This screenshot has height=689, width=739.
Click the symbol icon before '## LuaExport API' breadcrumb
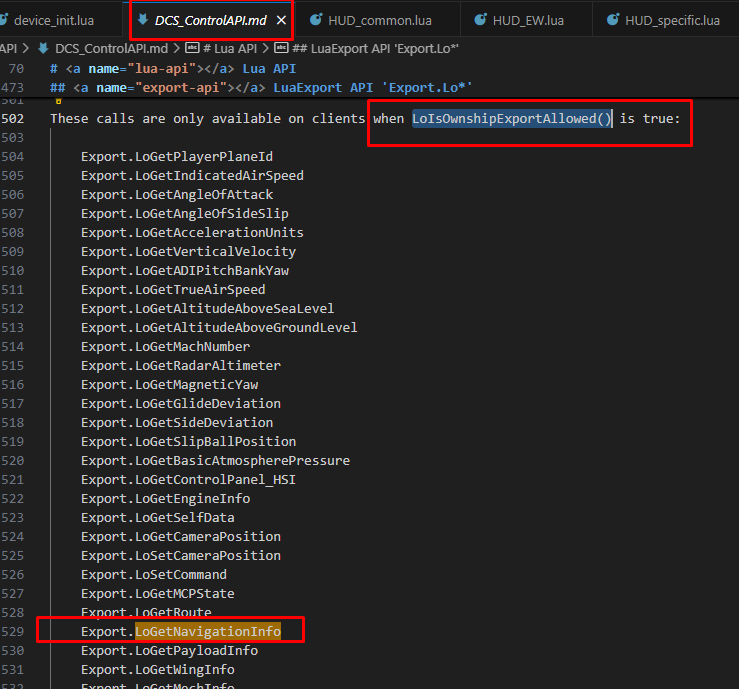click(281, 48)
